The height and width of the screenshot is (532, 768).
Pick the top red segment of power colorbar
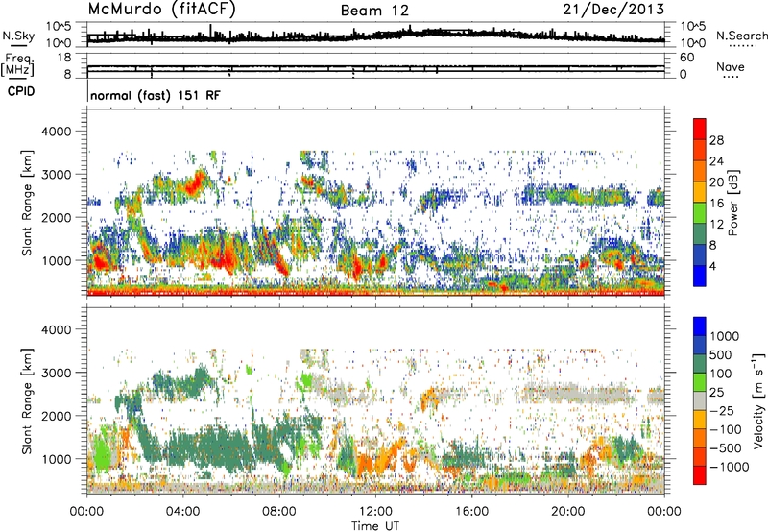pos(700,130)
